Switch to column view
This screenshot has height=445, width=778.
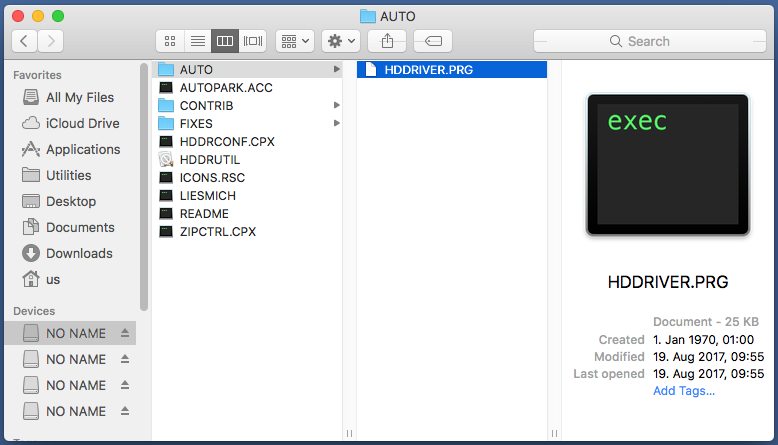[x=225, y=41]
